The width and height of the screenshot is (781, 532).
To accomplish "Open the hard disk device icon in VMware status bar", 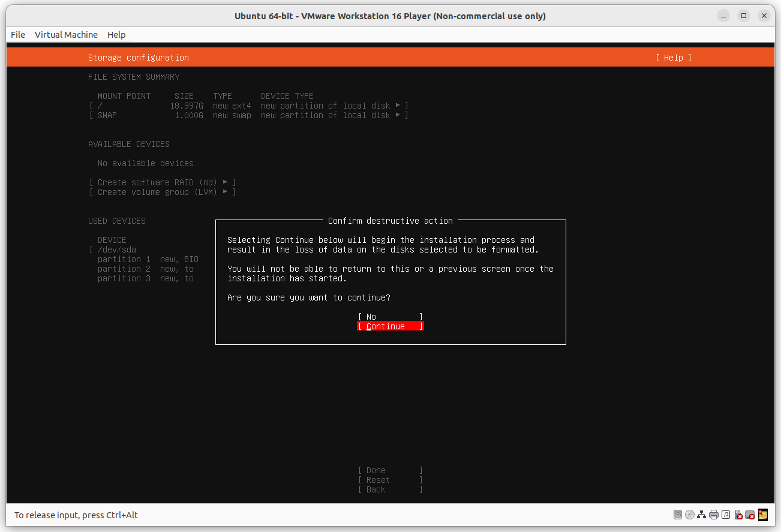I will (x=678, y=515).
